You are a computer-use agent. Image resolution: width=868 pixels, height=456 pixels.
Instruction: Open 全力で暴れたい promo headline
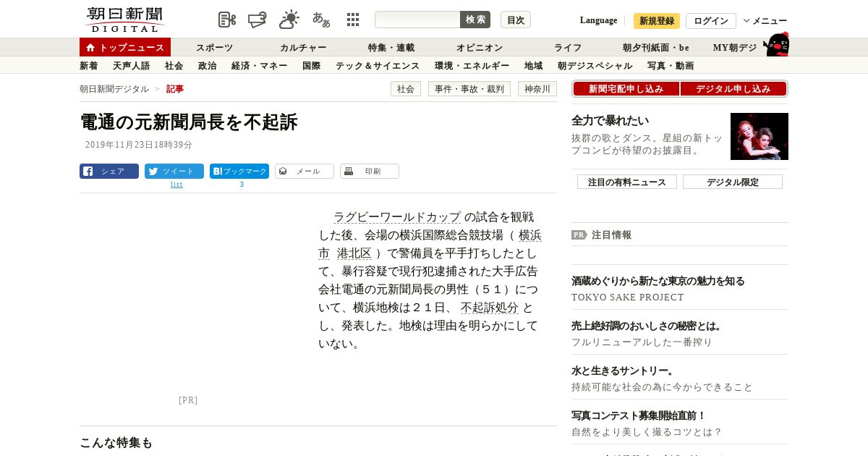tap(610, 121)
